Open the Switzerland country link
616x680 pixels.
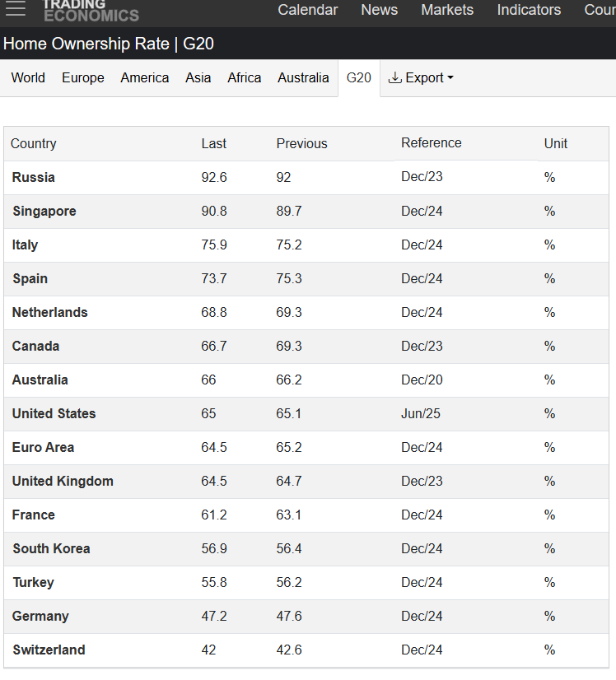[x=49, y=650]
